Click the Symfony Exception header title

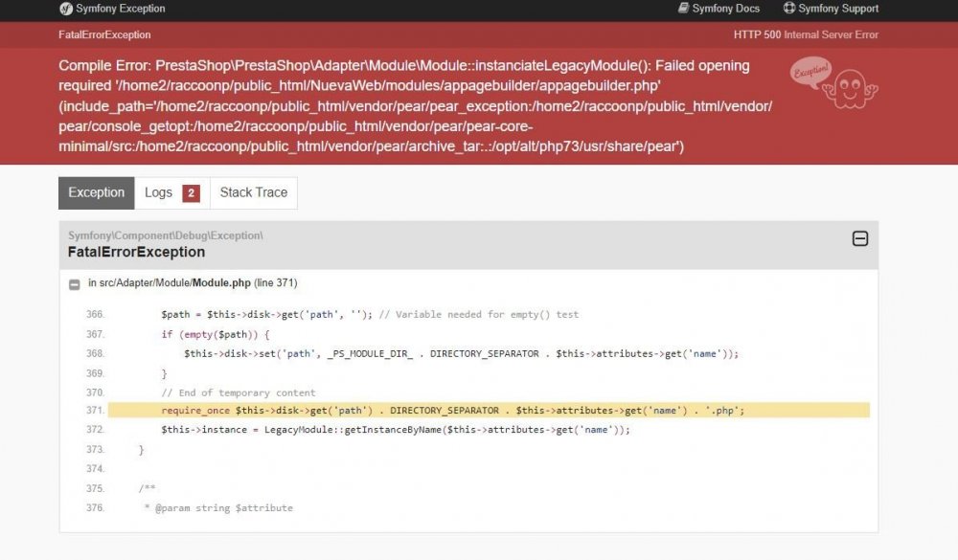point(121,9)
